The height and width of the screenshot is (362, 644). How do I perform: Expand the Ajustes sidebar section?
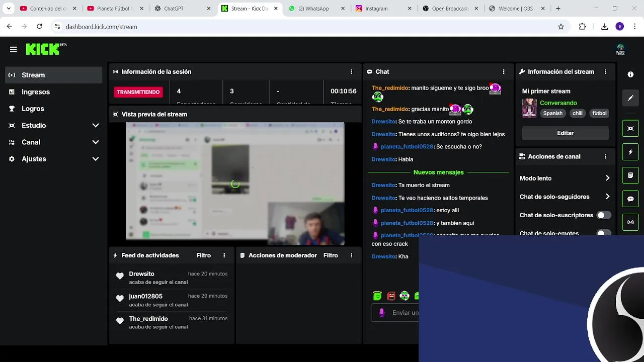(x=96, y=159)
